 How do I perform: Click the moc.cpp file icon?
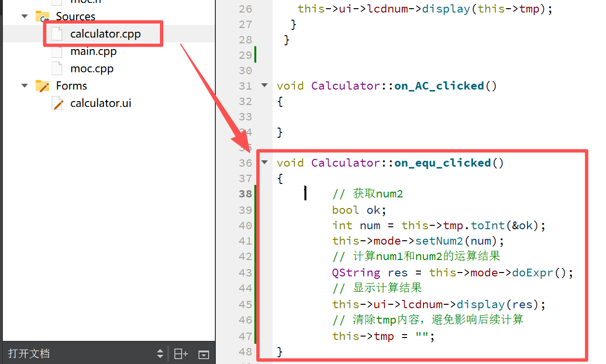click(x=57, y=69)
